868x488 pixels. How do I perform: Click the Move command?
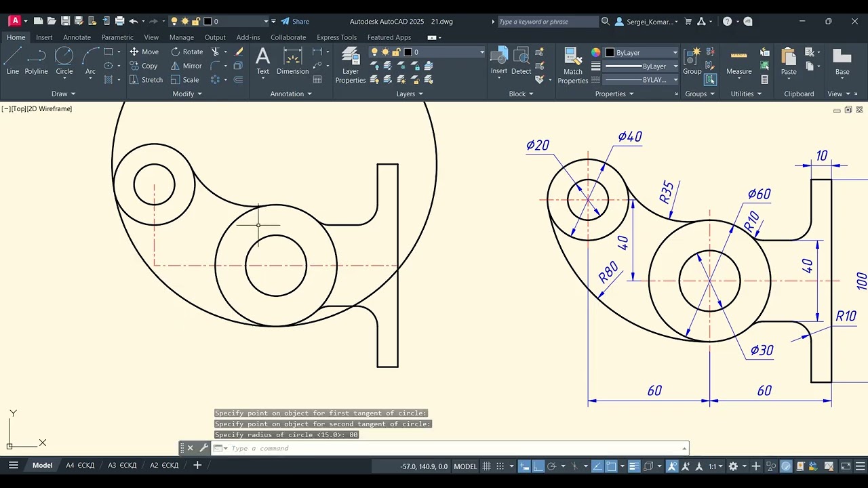pos(144,52)
